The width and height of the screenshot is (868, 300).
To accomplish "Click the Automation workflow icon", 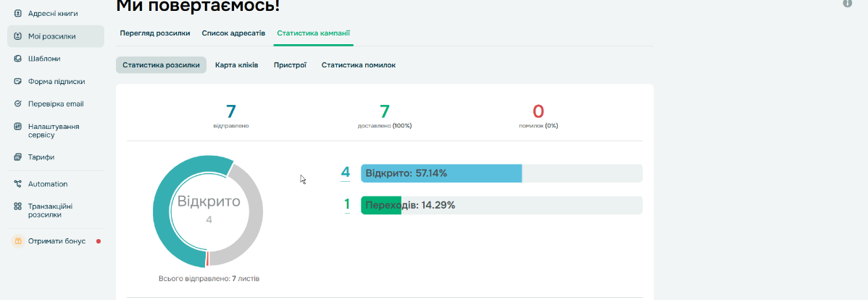I will click(17, 184).
